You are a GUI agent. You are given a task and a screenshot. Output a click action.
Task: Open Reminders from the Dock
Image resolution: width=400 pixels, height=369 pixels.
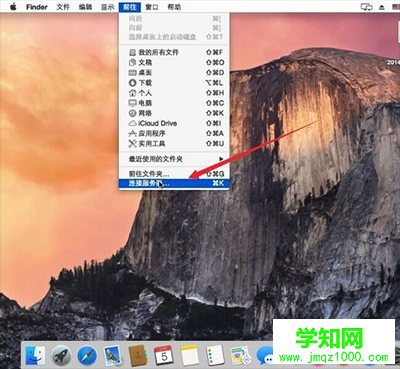tap(215, 355)
